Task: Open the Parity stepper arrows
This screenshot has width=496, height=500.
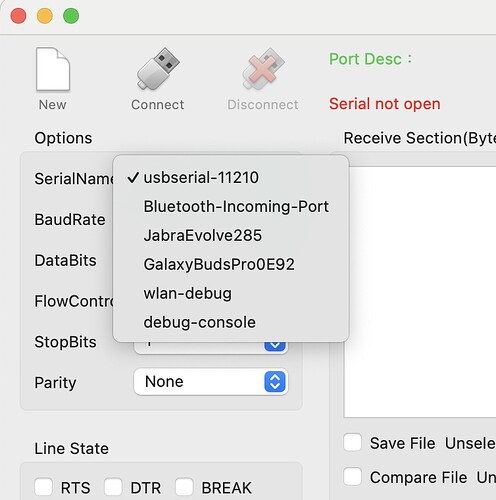Action: click(275, 382)
